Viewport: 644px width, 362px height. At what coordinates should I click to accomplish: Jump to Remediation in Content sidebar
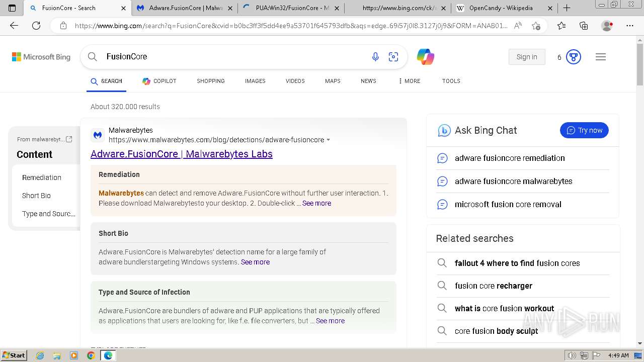click(42, 177)
